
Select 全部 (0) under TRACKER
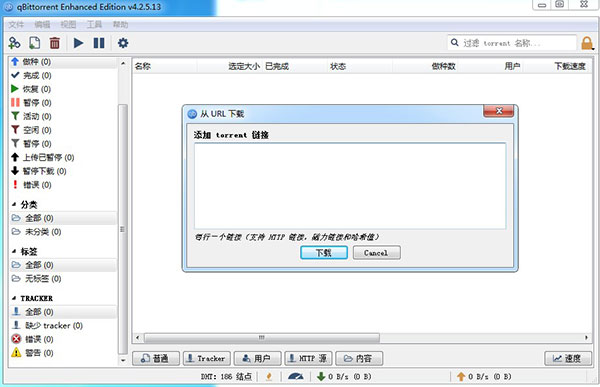pos(63,312)
